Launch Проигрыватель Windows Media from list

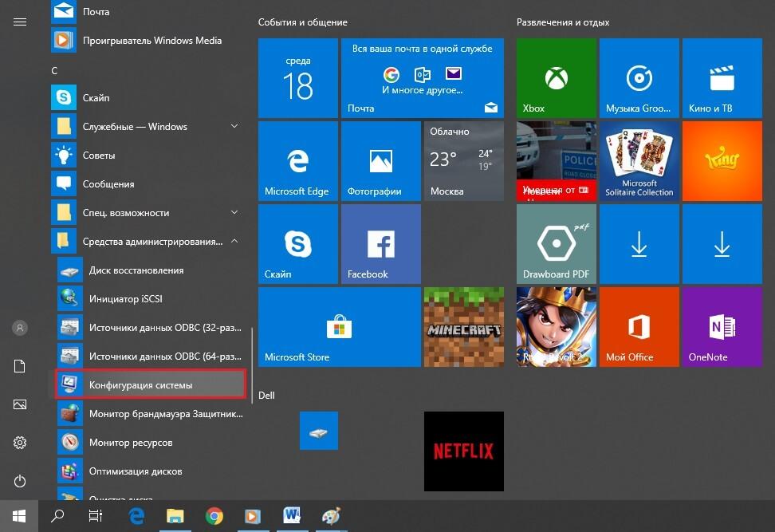click(x=148, y=41)
